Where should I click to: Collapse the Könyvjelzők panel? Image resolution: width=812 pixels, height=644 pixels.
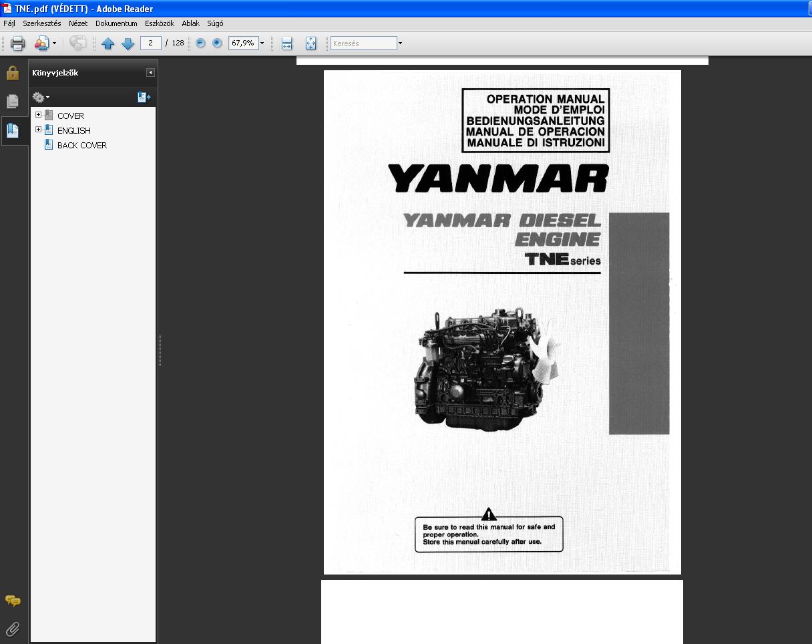(x=151, y=73)
